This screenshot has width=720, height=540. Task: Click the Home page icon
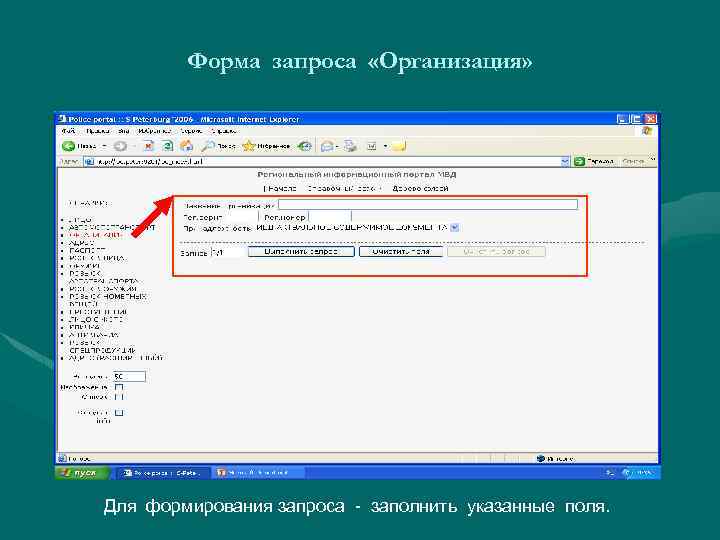pyautogui.click(x=186, y=146)
